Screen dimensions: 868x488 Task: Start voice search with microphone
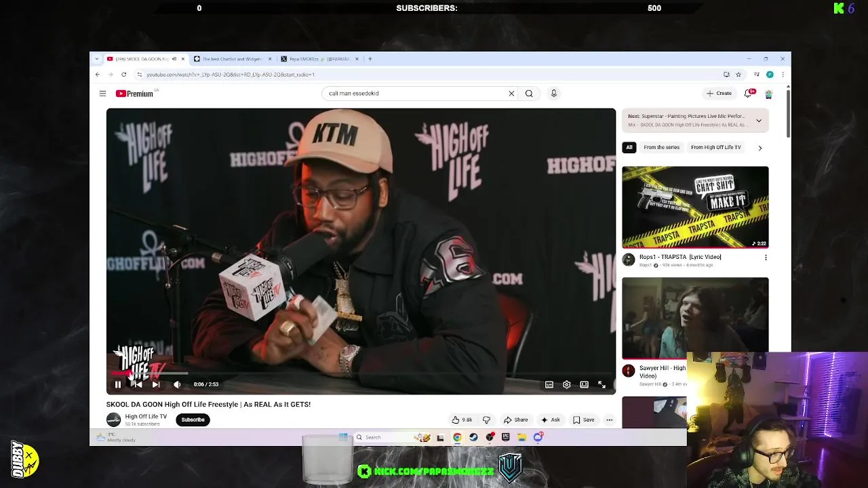pos(553,94)
